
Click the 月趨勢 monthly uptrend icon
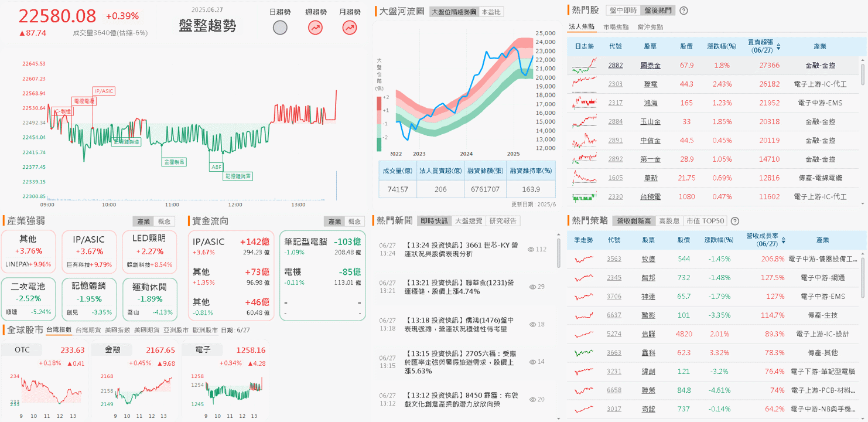coord(350,27)
